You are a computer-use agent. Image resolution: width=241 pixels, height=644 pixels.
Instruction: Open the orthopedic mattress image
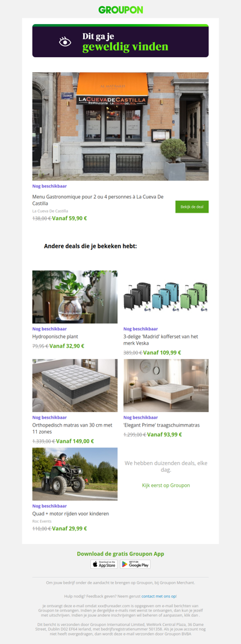point(75,386)
